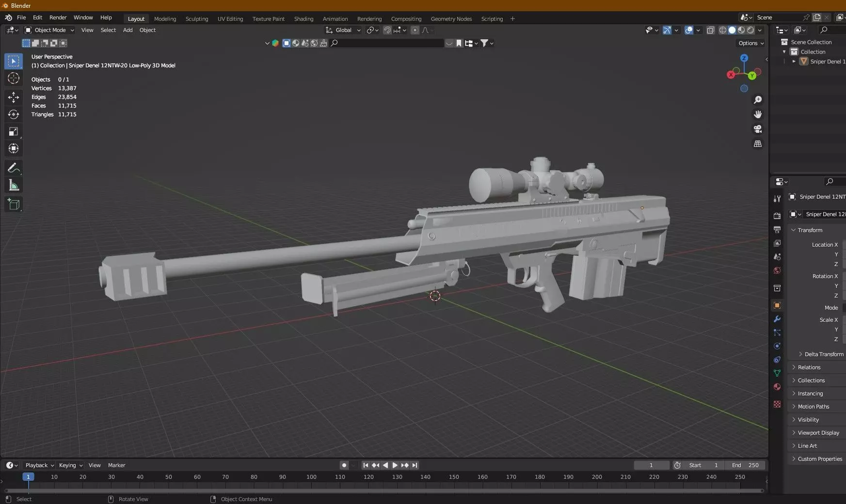Viewport: 846px width, 504px height.
Task: Open the Add menu in viewport header
Action: pos(128,30)
